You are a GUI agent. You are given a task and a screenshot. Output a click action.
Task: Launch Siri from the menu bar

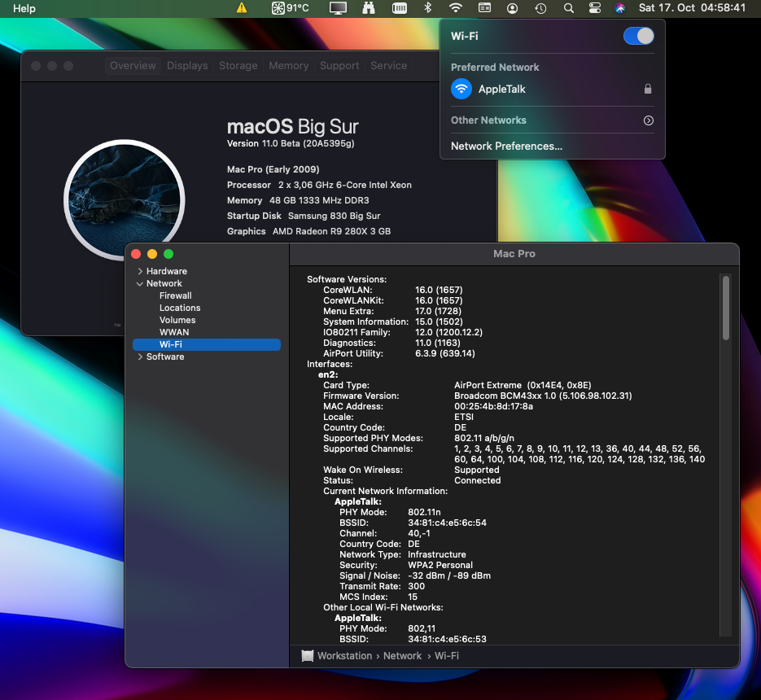(x=619, y=8)
